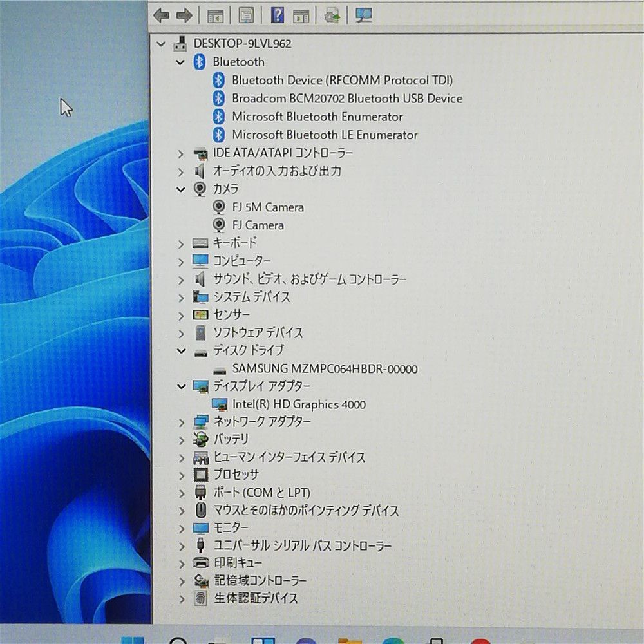Click the キーボード keyboard icon
The image size is (644, 644).
coord(200,243)
